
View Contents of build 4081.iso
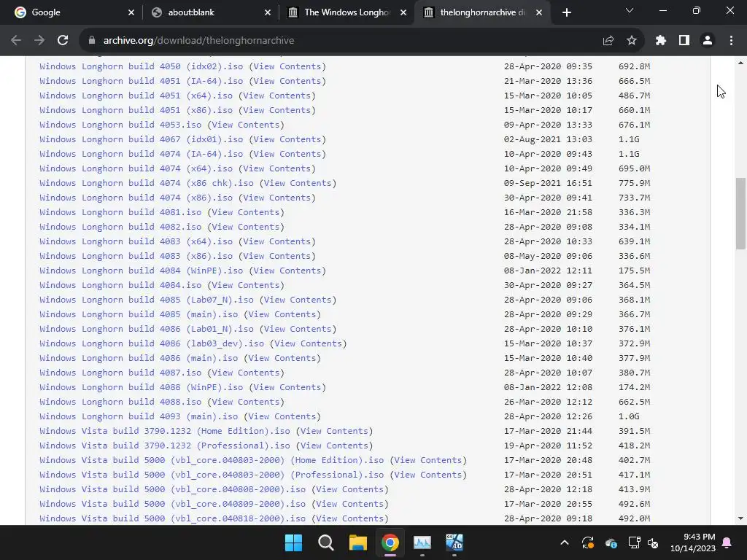click(x=245, y=212)
